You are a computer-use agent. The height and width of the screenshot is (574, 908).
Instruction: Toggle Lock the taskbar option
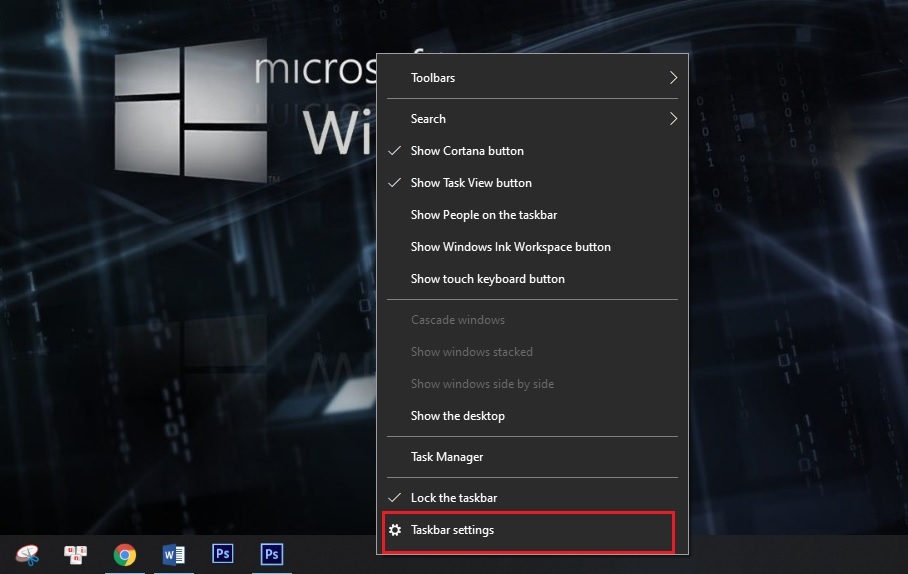point(533,498)
